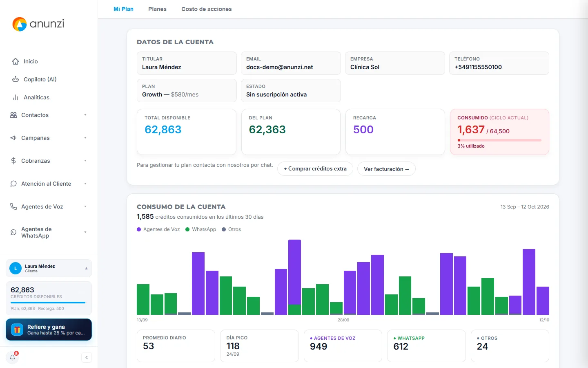Collapse the sidebar with the arrow button
This screenshot has width=588, height=368.
[x=87, y=357]
